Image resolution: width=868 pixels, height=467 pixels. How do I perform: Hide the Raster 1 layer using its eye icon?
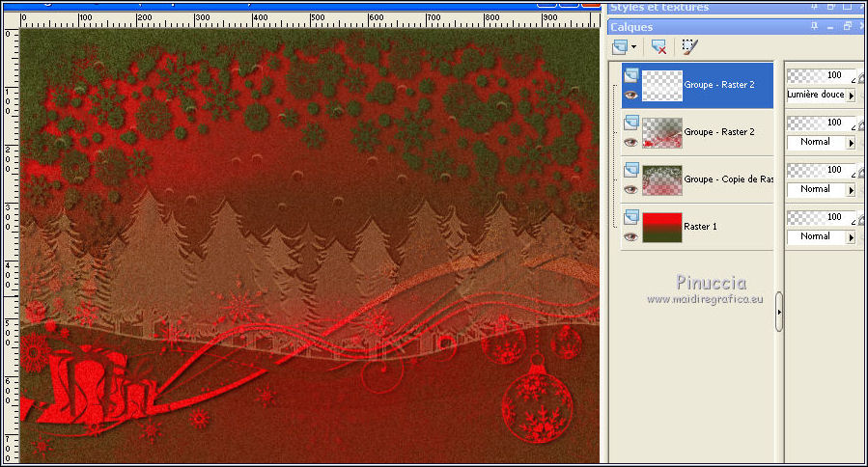pyautogui.click(x=631, y=236)
